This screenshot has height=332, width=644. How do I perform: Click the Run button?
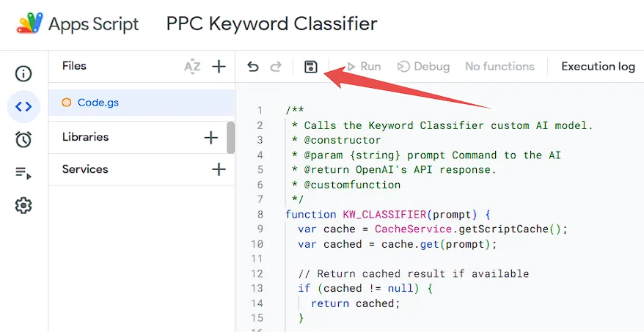364,67
